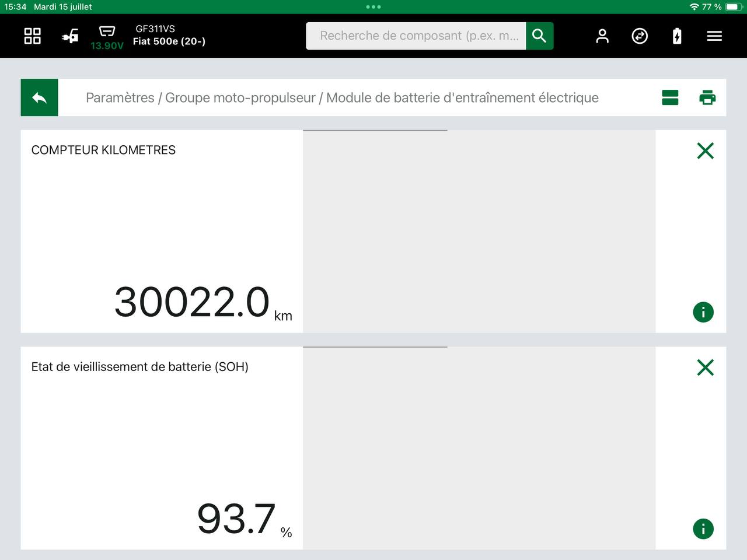Click Module de batterie d'entraînement électrique breadcrumb
The image size is (747, 560).
(x=462, y=97)
